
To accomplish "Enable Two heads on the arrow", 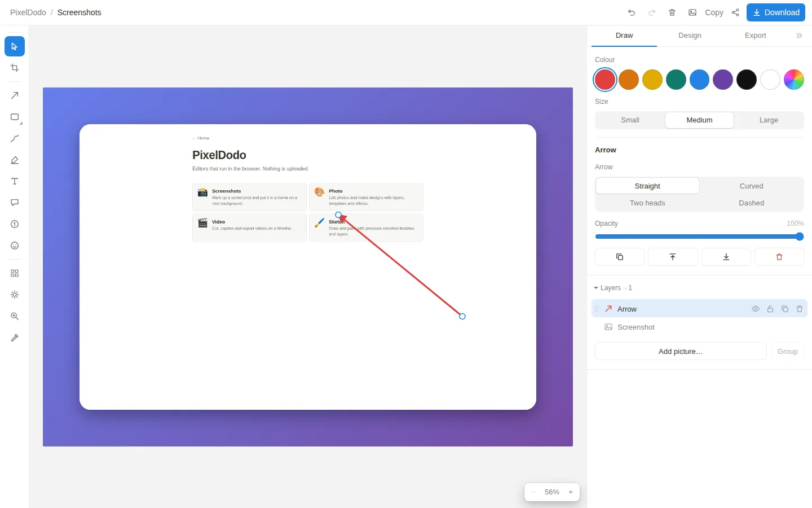I will (x=647, y=203).
